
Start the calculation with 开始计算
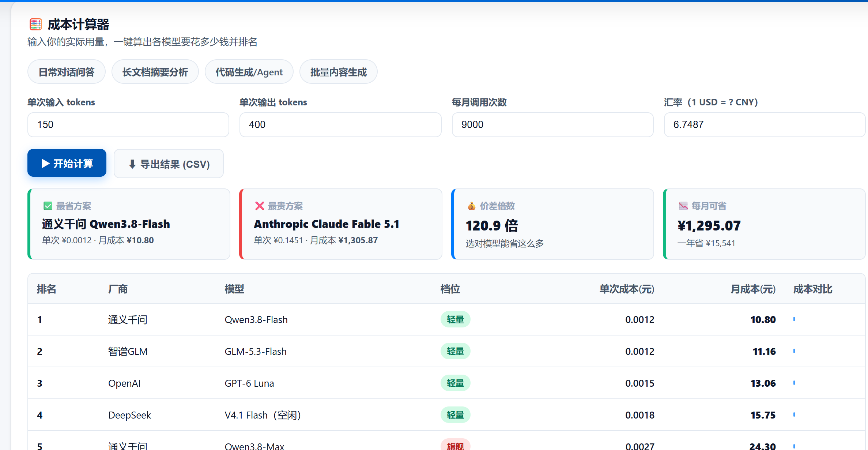[67, 163]
